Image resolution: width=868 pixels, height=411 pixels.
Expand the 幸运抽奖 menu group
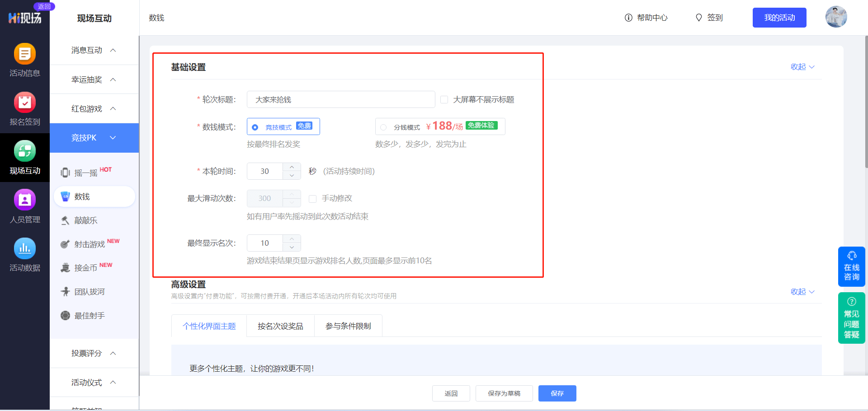(x=94, y=79)
